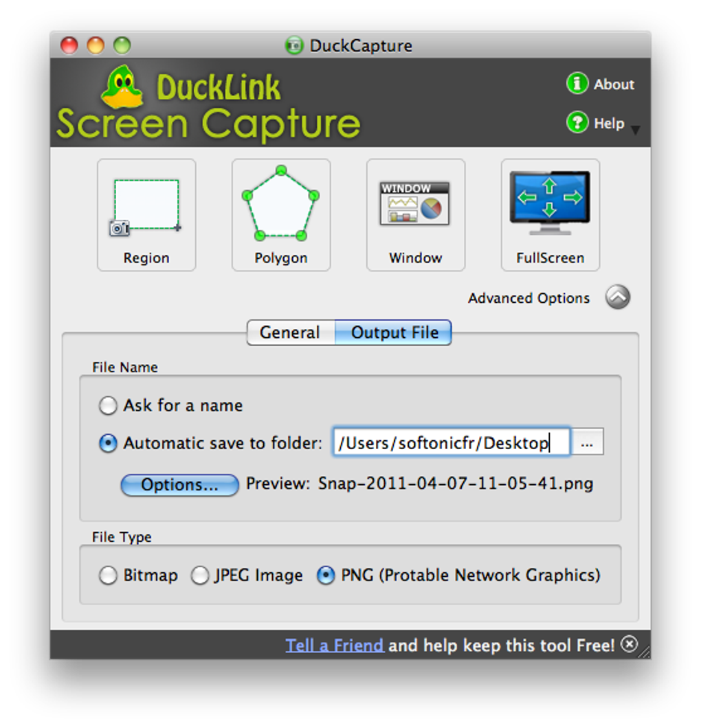
Task: Follow the Tell a Friend link
Action: pos(335,646)
